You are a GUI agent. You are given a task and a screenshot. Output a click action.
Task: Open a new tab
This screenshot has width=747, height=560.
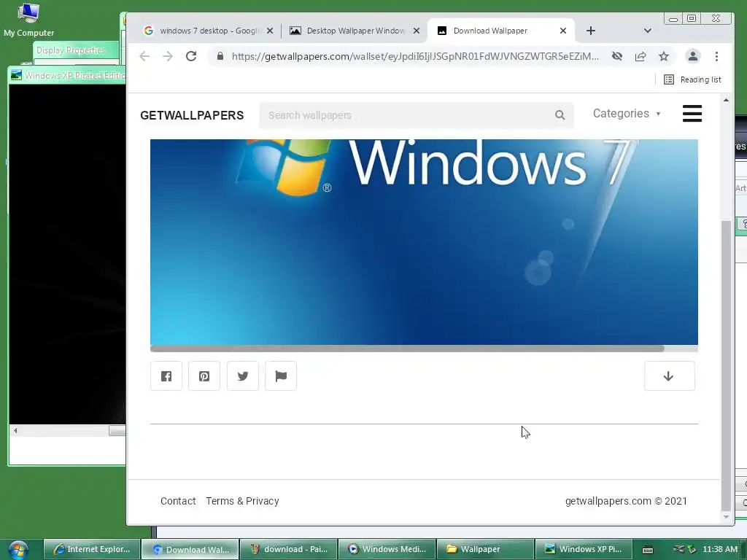(591, 31)
